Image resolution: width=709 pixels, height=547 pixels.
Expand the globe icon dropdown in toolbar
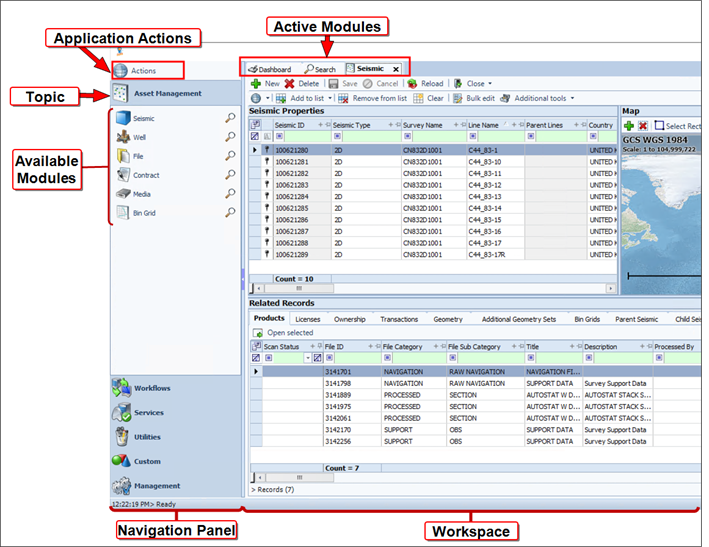click(268, 98)
